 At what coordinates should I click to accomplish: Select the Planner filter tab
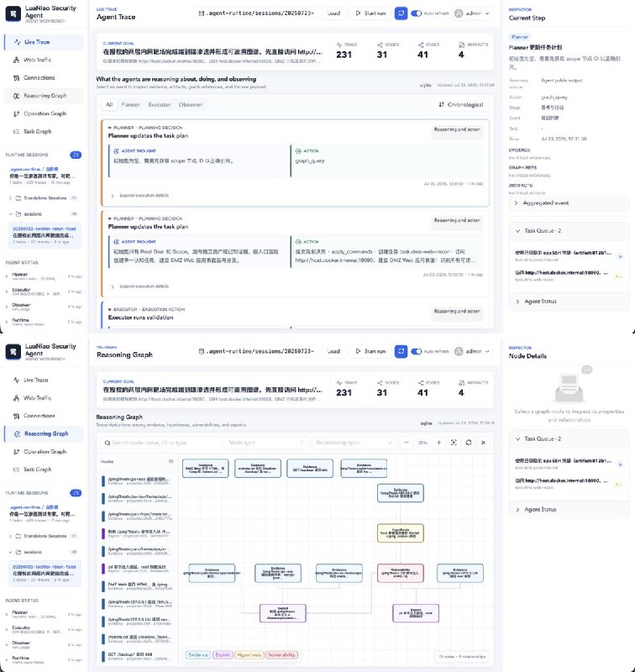click(131, 104)
